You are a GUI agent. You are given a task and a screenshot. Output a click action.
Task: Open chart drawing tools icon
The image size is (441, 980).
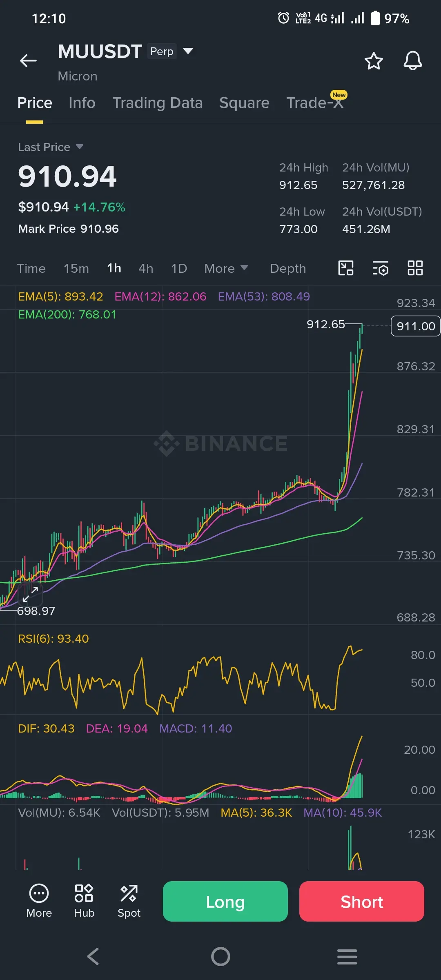click(346, 268)
